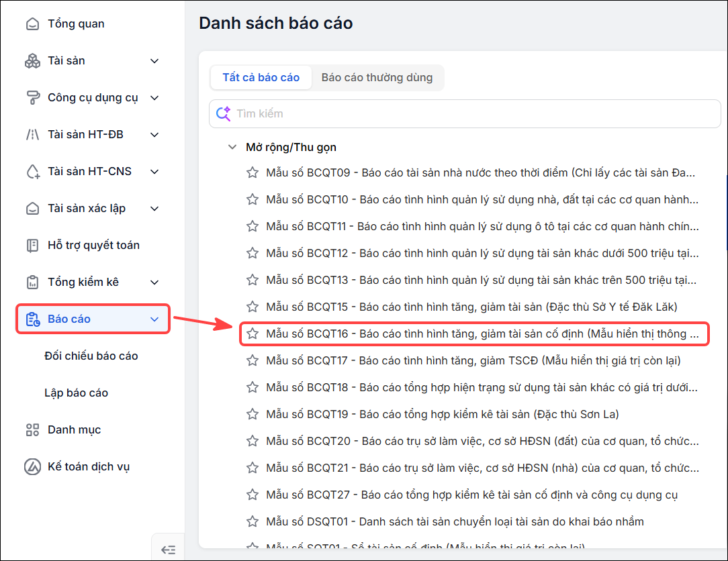Expand the Tài sản HT-CNS chevron

coord(154,172)
